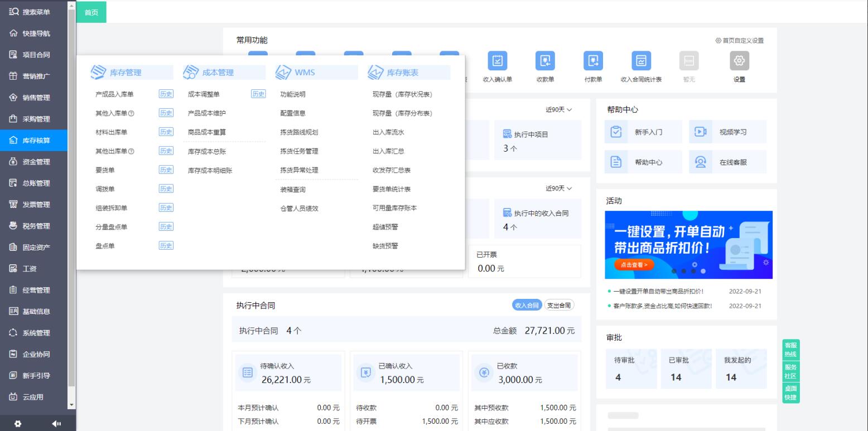This screenshot has height=431, width=868.
Task: Open the 收入确认单 icon
Action: coord(497,67)
